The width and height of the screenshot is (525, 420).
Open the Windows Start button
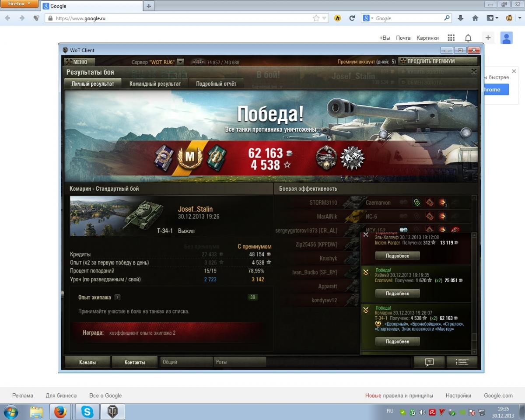[x=10, y=412]
